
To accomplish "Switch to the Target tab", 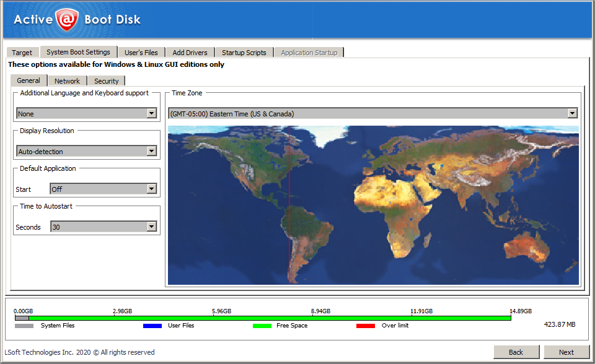I will [x=22, y=52].
